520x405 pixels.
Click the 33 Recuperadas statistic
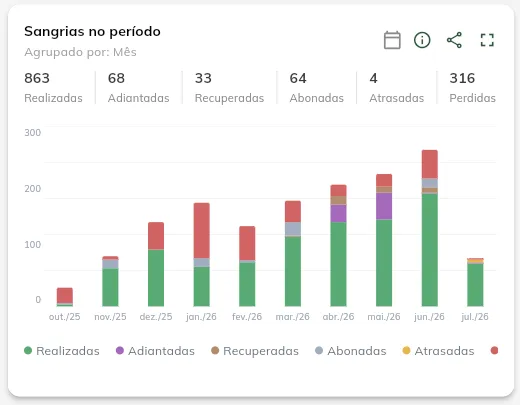coord(229,88)
